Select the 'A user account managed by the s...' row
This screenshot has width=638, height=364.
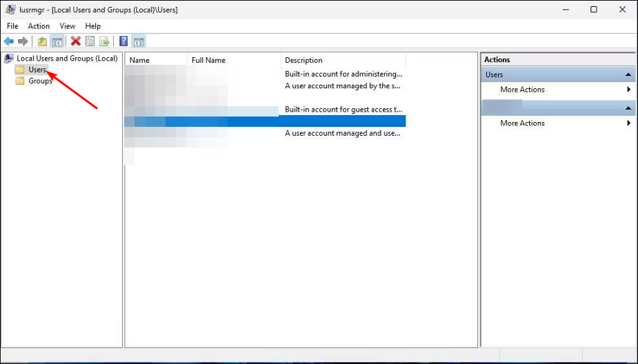(x=265, y=85)
